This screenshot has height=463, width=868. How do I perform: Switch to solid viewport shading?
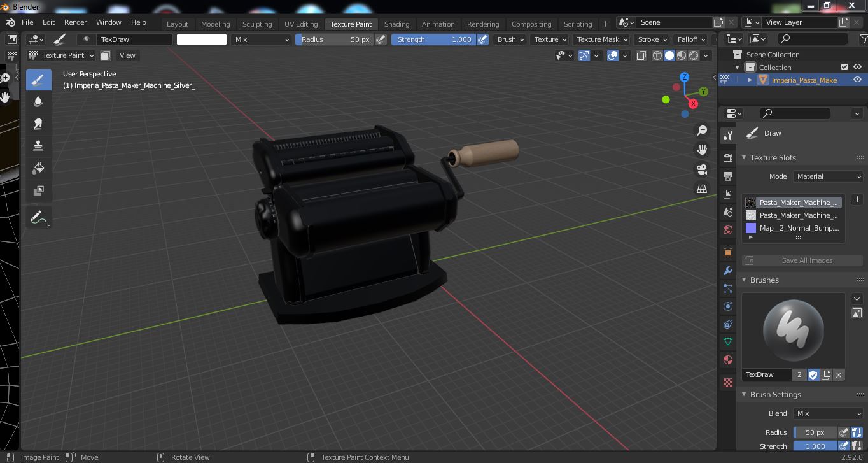tap(669, 55)
